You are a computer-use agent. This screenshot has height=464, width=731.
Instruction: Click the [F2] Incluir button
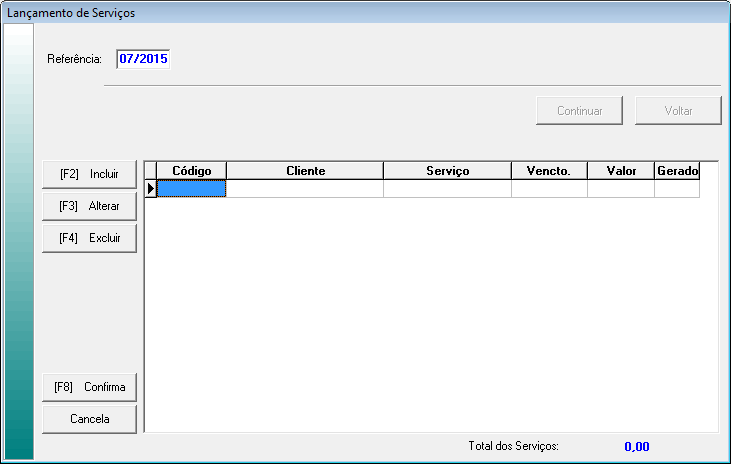89,174
